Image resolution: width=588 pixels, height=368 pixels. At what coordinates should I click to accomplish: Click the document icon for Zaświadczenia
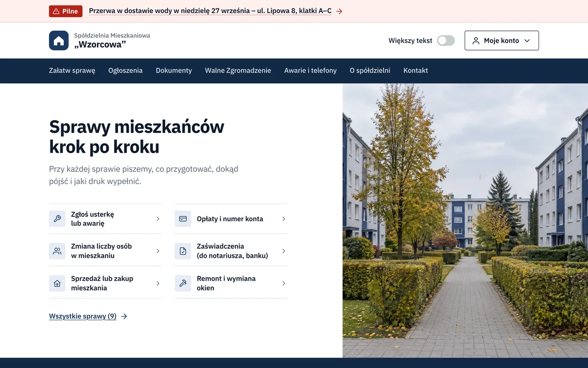183,251
